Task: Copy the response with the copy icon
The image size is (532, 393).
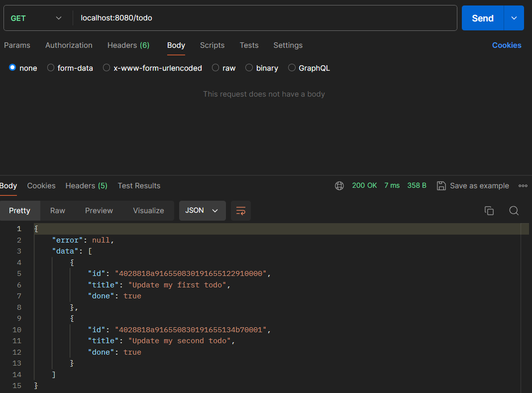Action: (x=489, y=211)
